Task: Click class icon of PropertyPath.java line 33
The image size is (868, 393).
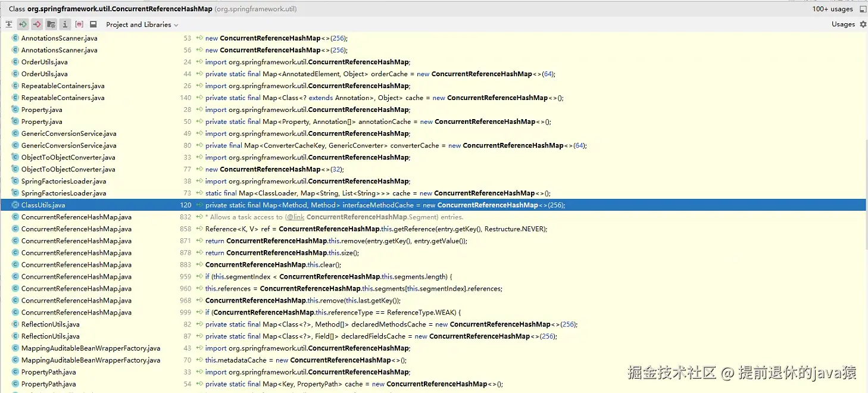Action: click(15, 372)
